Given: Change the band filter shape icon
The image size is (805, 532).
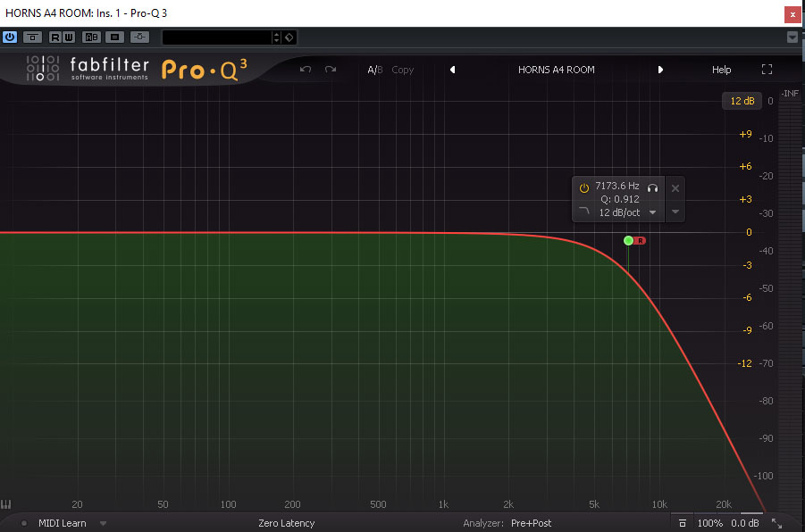Looking at the screenshot, I should [x=584, y=211].
